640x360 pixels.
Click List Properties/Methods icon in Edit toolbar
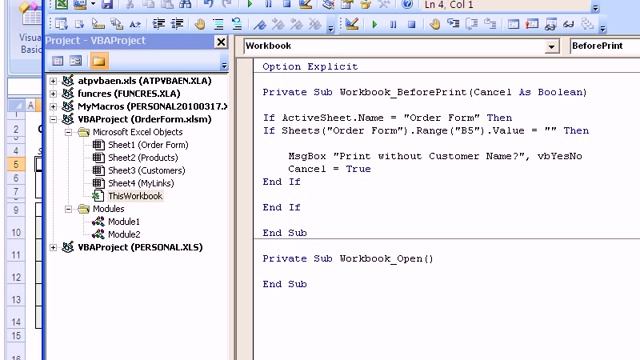coord(61,24)
